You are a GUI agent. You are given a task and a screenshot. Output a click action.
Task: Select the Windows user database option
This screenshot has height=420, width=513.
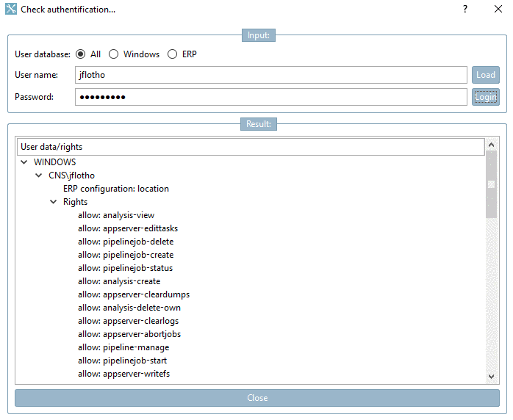tap(113, 54)
